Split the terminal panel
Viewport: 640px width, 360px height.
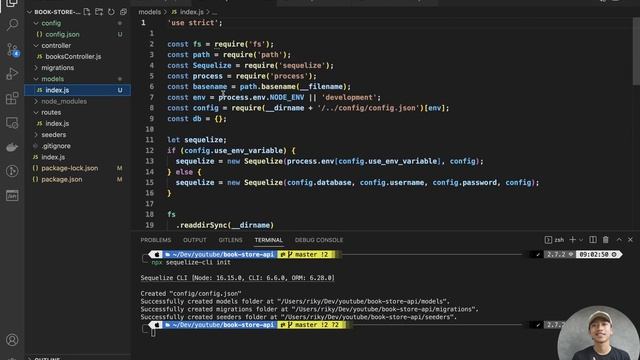(593, 240)
